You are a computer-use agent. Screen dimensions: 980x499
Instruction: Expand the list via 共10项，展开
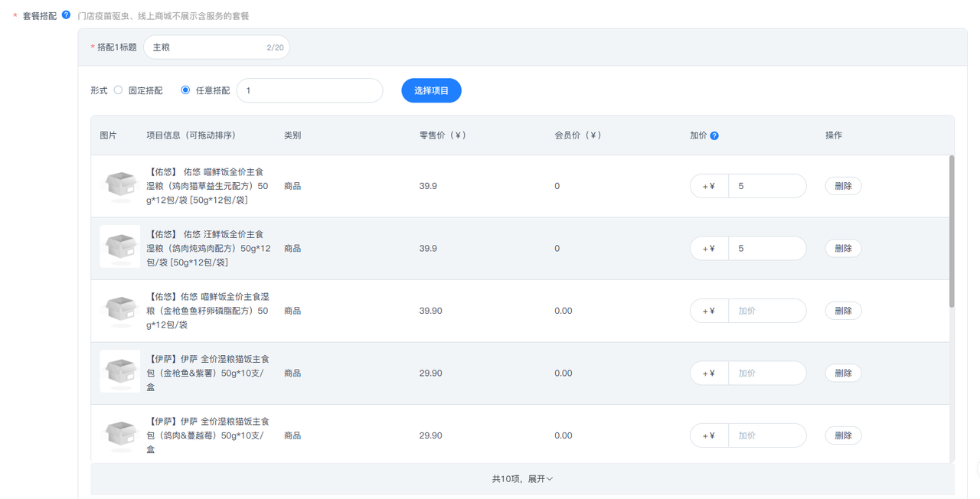(522, 479)
